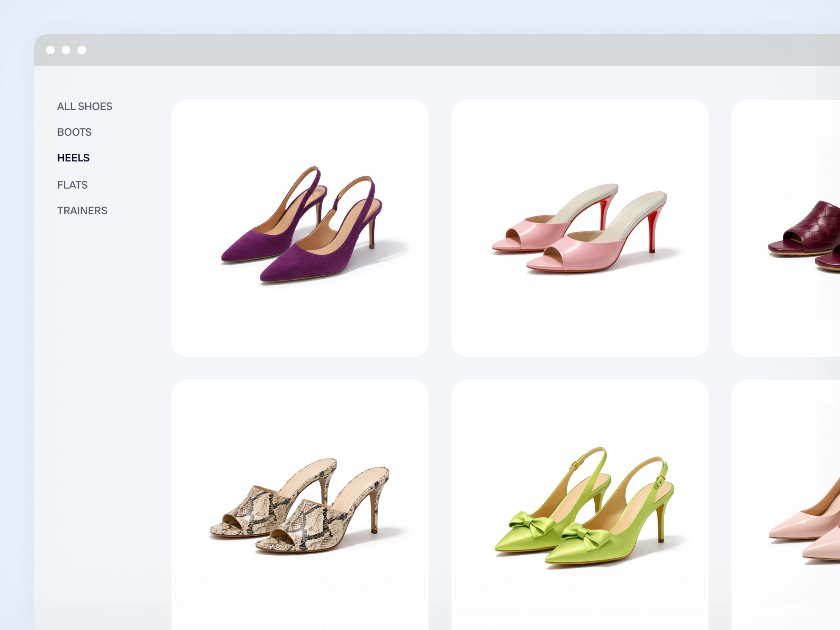Open the purple suede slingback heels
This screenshot has height=630, width=840.
(x=300, y=228)
